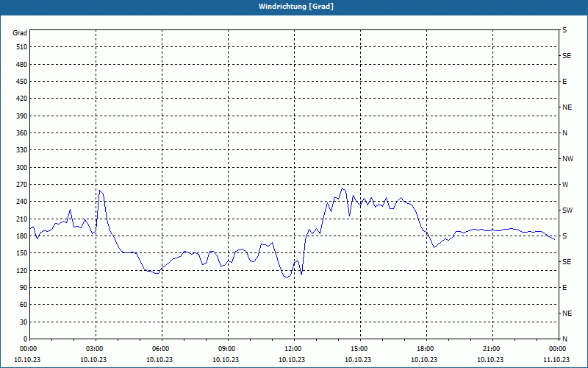588x368 pixels.
Task: Click the NW compass label
Action: pos(567,159)
